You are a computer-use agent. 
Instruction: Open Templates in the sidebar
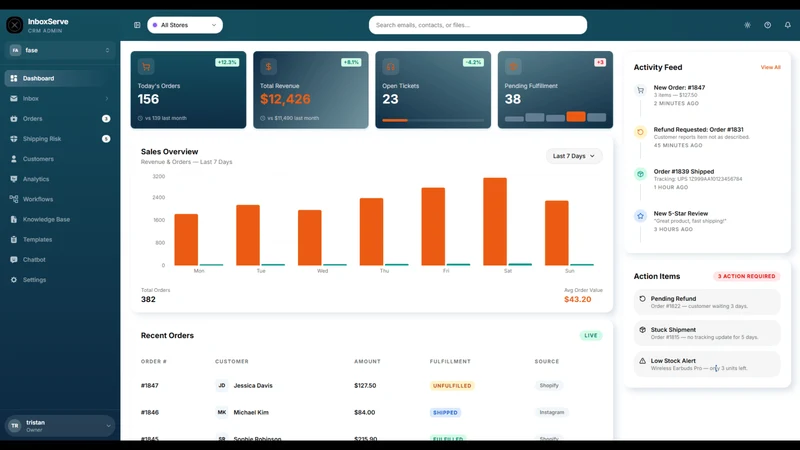(59, 240)
